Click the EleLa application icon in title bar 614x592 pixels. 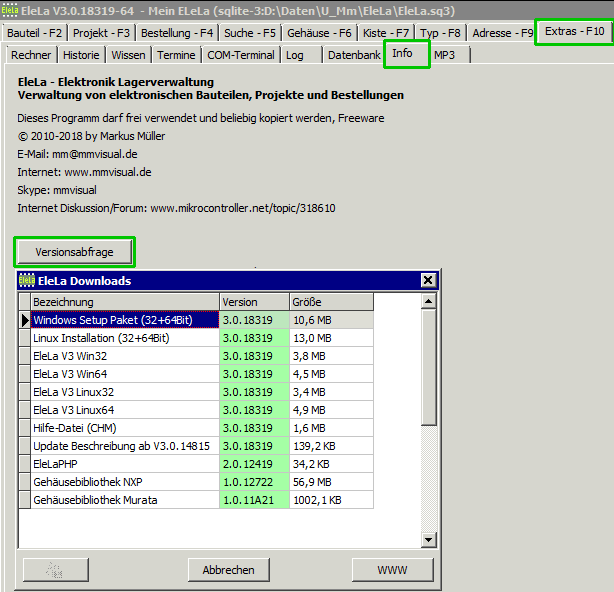(x=9, y=10)
